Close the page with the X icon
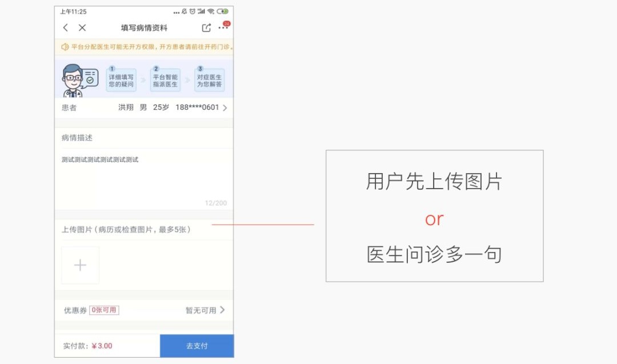 (x=82, y=27)
